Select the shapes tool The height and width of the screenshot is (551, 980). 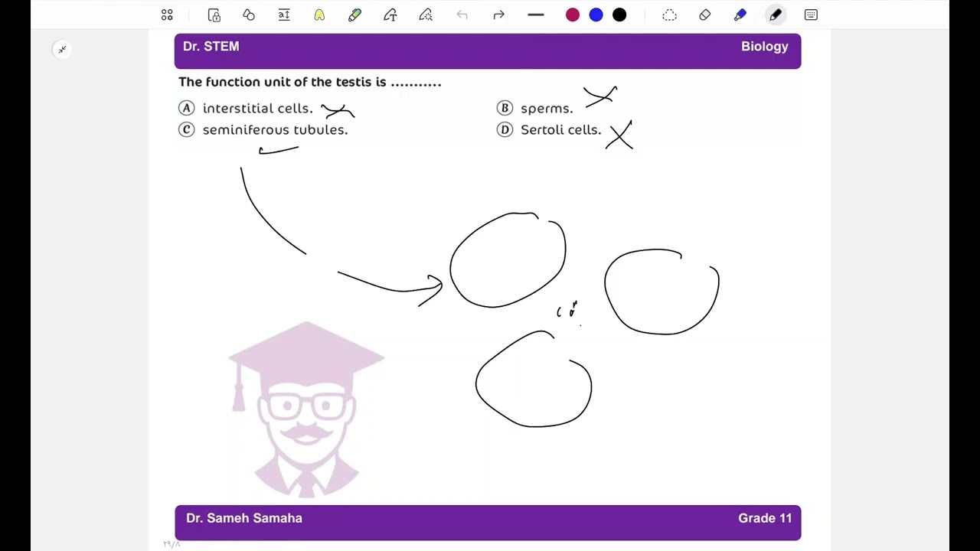(249, 15)
